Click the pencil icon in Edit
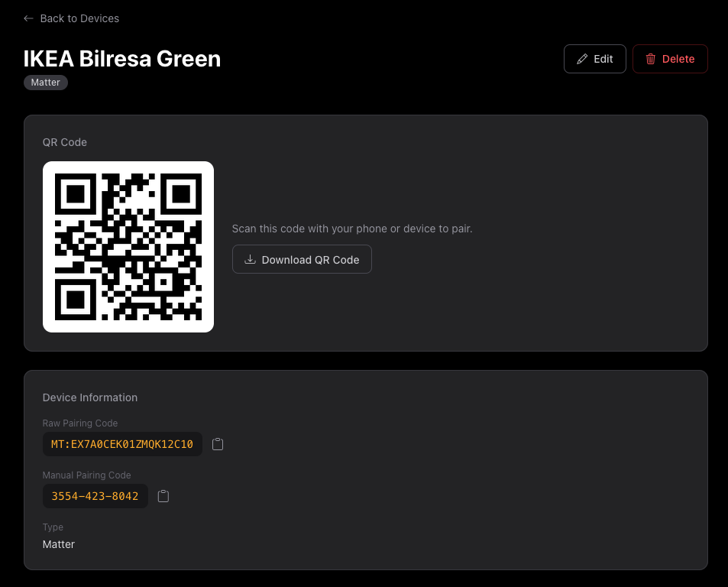This screenshot has height=587, width=728. [582, 59]
